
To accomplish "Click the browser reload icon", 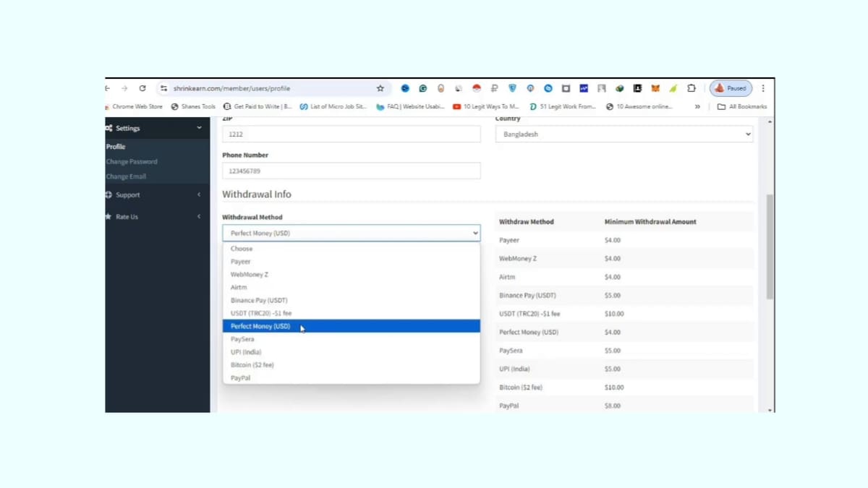I will pos(142,88).
